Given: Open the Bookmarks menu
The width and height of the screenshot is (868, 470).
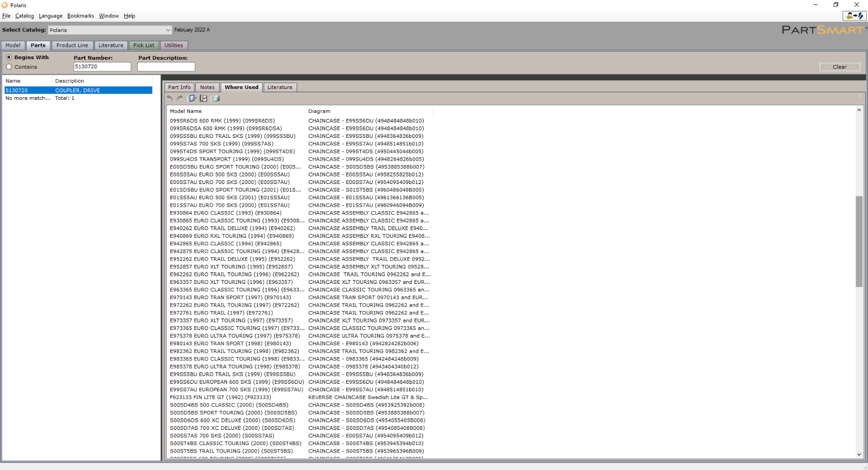Looking at the screenshot, I should [x=80, y=16].
